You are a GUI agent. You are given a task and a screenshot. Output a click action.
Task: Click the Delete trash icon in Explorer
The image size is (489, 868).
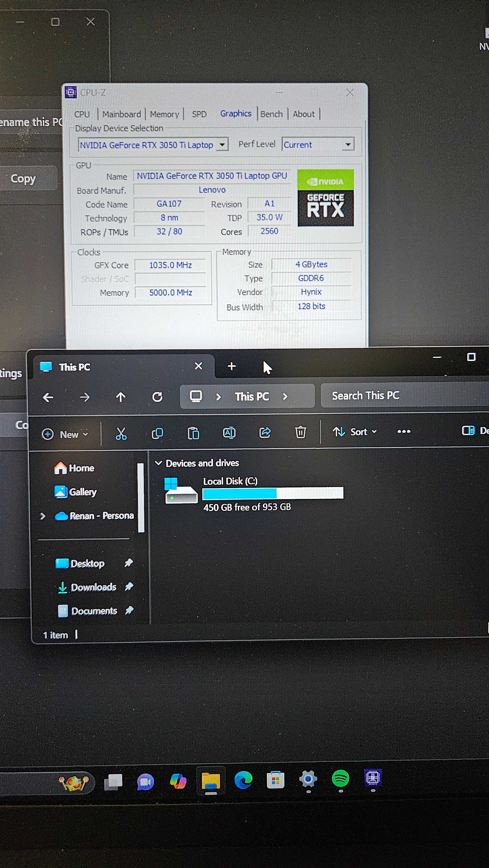click(x=301, y=432)
